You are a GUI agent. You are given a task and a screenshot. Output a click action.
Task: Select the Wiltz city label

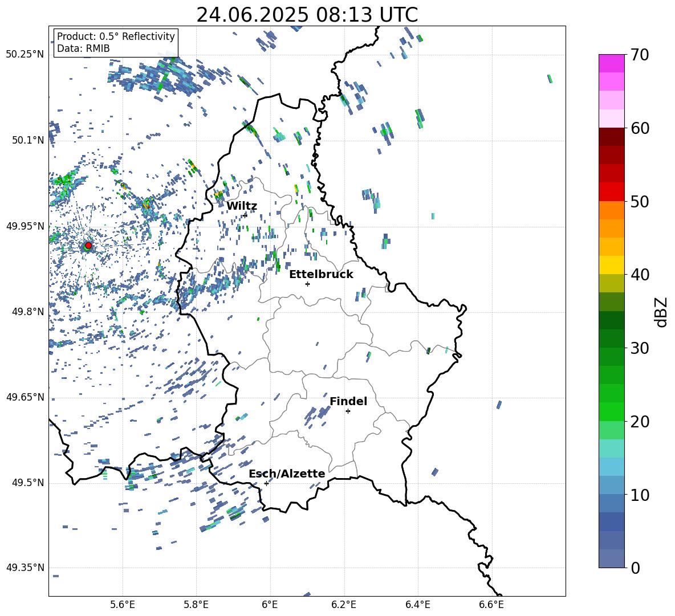[242, 206]
